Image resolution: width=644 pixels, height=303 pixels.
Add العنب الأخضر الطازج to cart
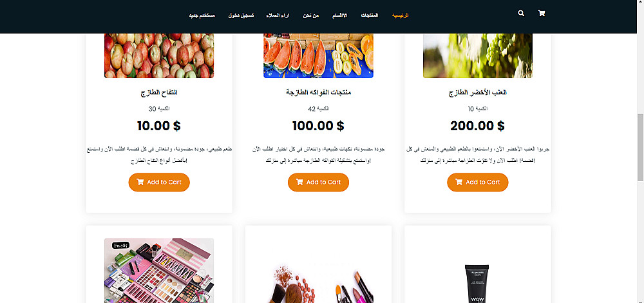point(478,182)
